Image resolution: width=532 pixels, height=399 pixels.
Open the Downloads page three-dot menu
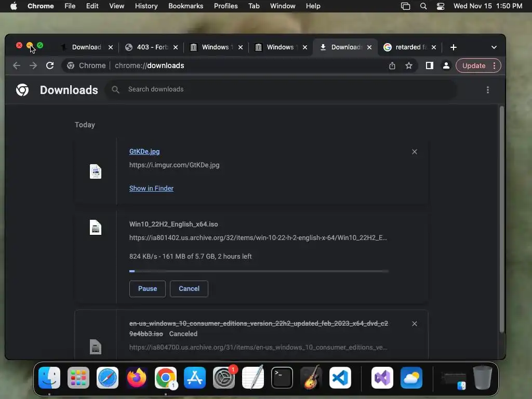click(487, 90)
